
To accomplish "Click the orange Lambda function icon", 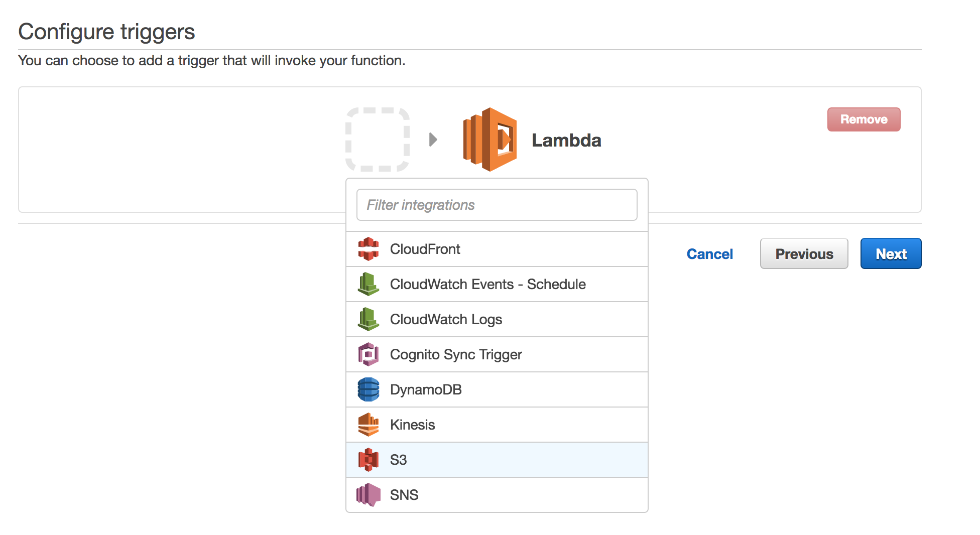I will pos(489,140).
